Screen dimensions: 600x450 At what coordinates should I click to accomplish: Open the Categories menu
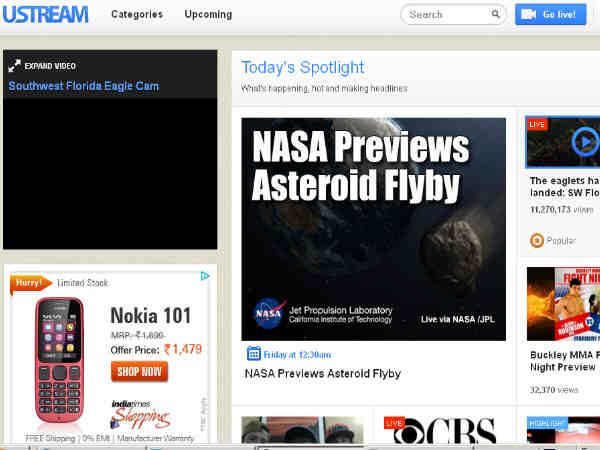pos(137,15)
